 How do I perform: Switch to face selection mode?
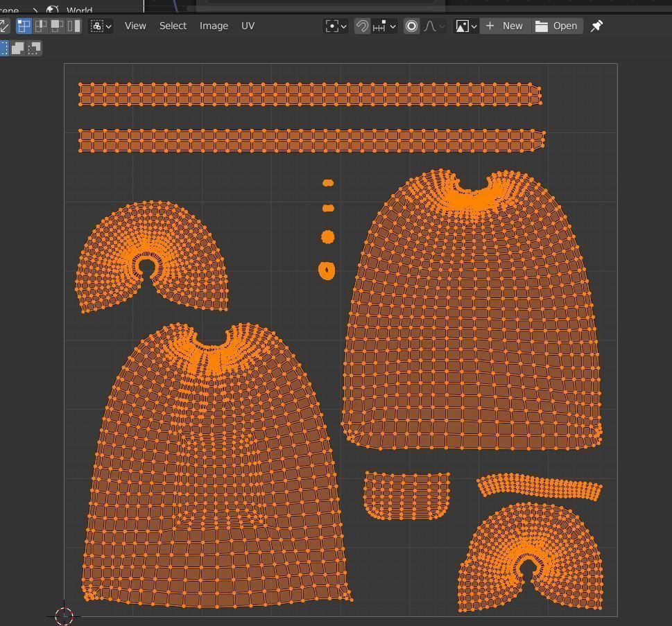(57, 26)
